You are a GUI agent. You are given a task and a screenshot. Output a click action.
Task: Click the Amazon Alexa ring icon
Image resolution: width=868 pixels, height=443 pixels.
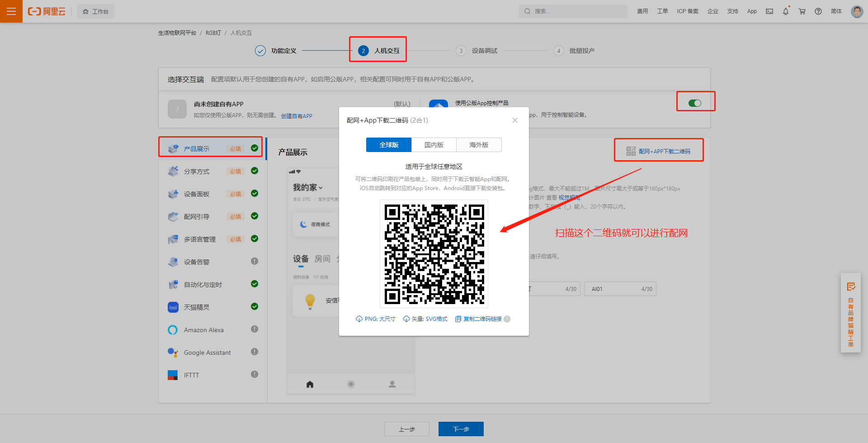[173, 330]
